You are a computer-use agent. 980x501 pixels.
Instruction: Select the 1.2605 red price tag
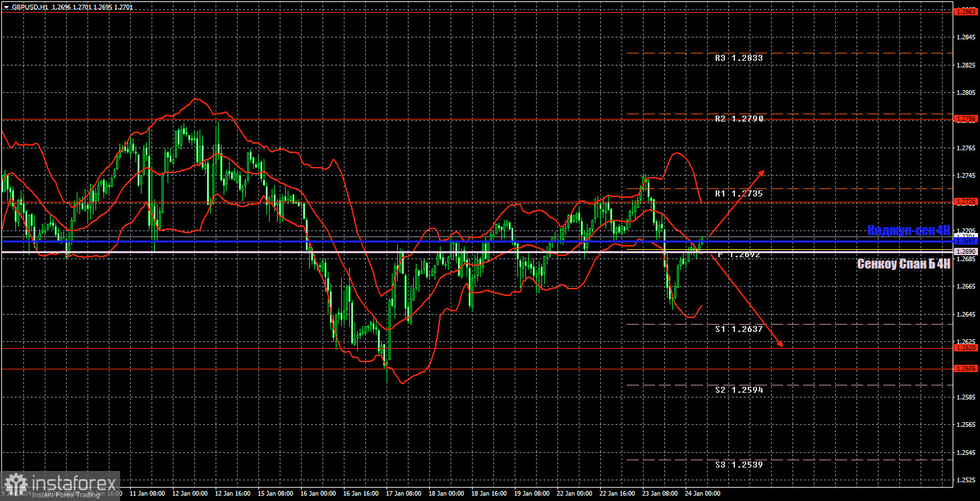(x=966, y=369)
